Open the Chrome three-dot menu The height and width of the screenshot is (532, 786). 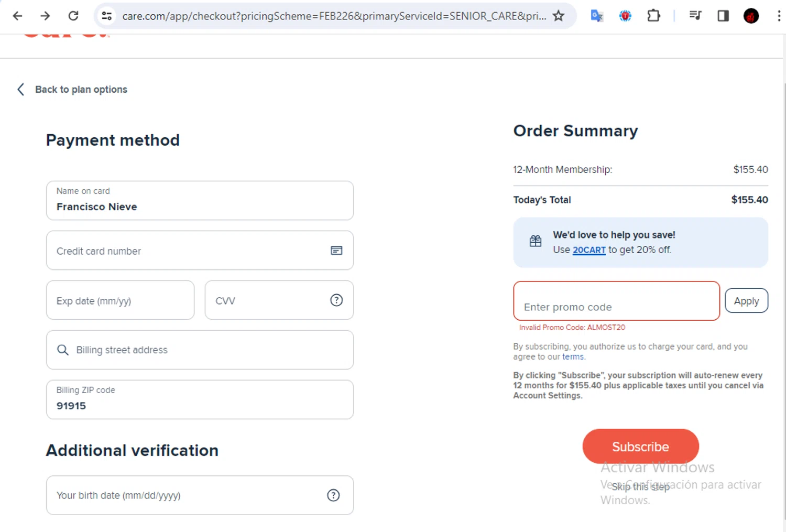coord(779,16)
